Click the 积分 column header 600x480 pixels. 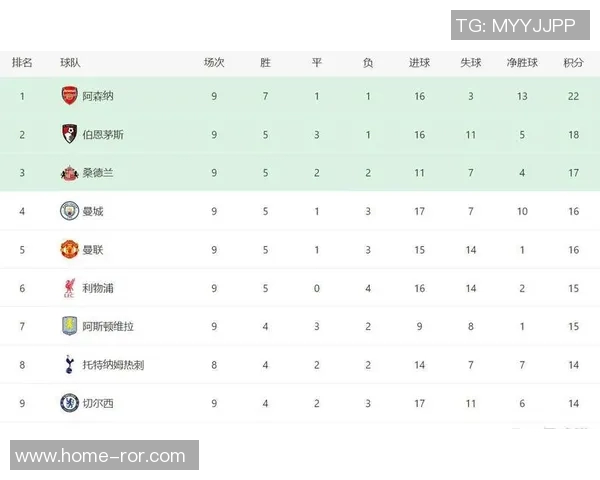(573, 62)
